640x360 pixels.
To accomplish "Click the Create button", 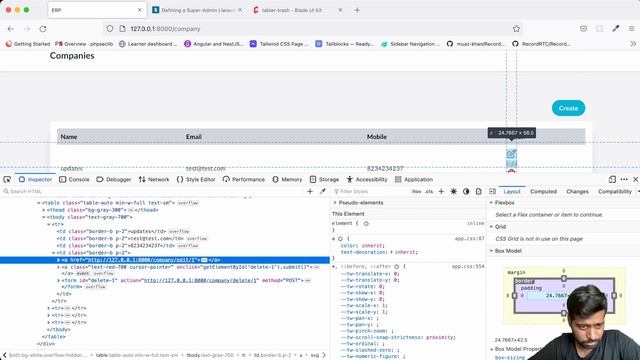I will [568, 108].
